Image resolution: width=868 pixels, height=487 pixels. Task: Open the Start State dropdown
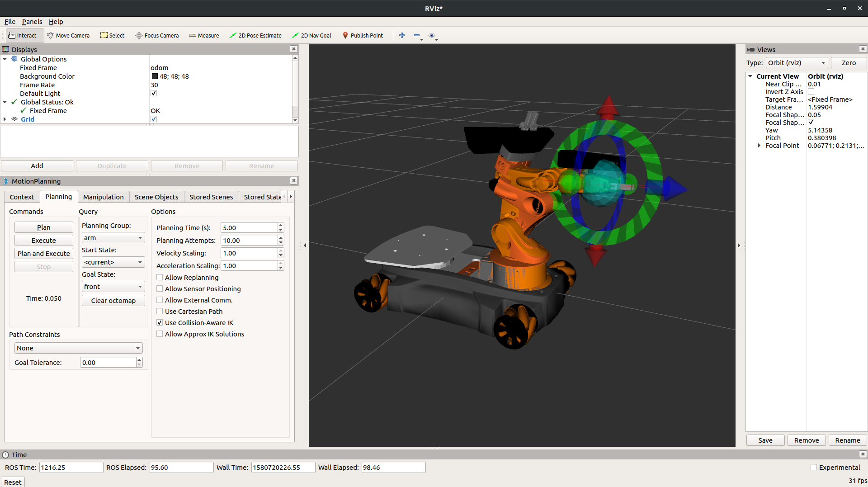point(113,262)
